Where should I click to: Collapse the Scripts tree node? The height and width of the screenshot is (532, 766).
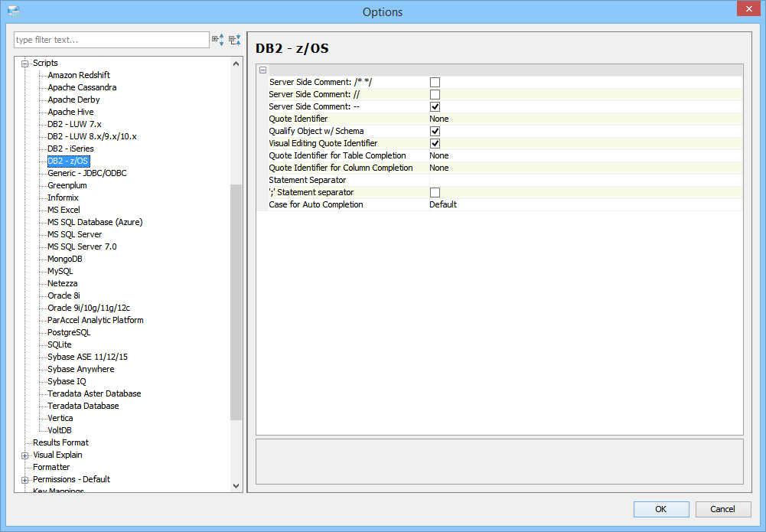coord(25,64)
